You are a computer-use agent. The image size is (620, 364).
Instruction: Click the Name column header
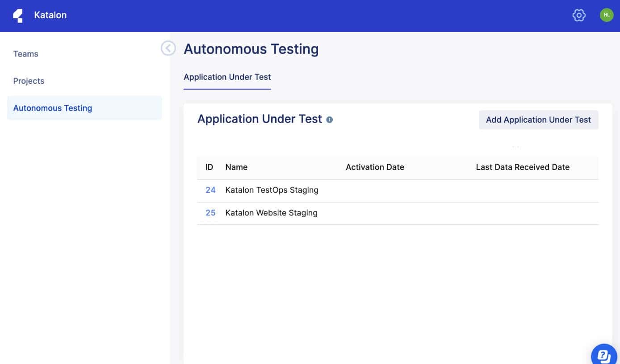coord(236,167)
